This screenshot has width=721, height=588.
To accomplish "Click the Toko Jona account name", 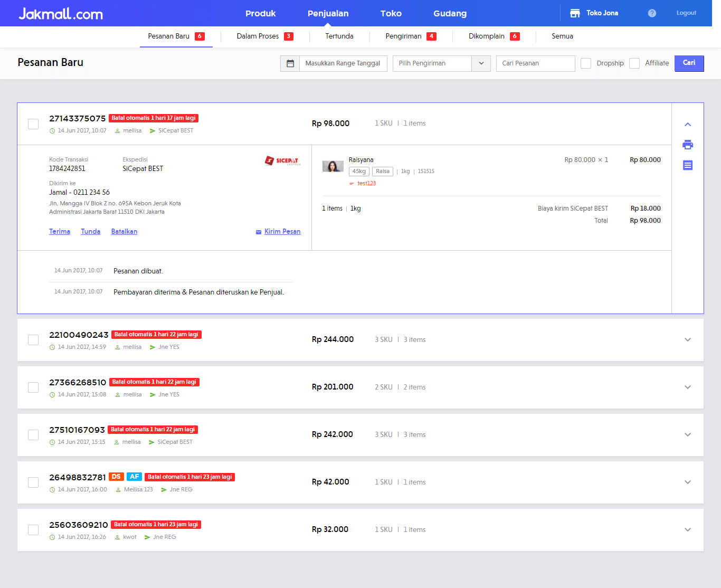I will pyautogui.click(x=602, y=13).
